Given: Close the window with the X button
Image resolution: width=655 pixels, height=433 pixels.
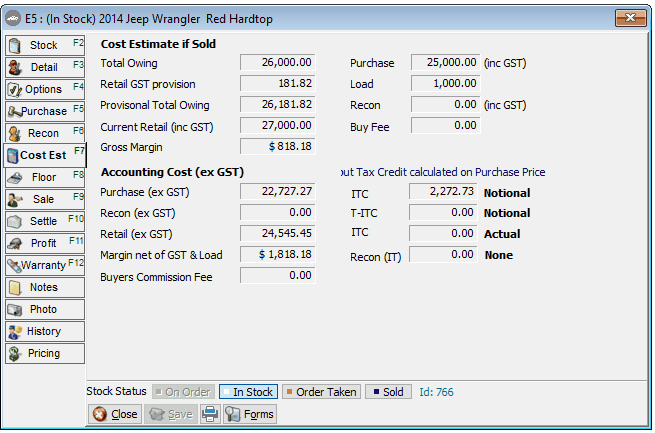Looking at the screenshot, I should (631, 18).
